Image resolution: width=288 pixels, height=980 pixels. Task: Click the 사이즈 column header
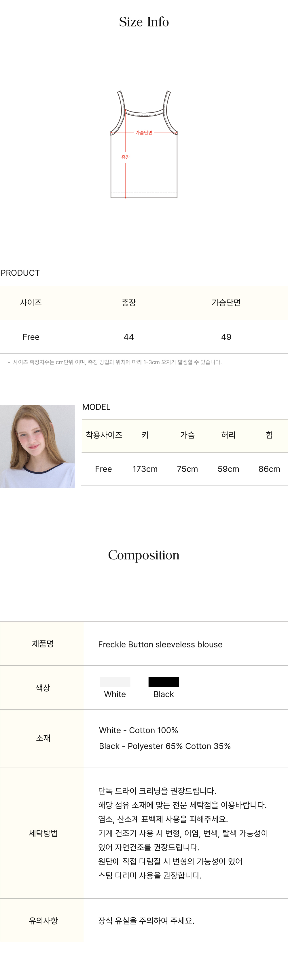click(31, 302)
